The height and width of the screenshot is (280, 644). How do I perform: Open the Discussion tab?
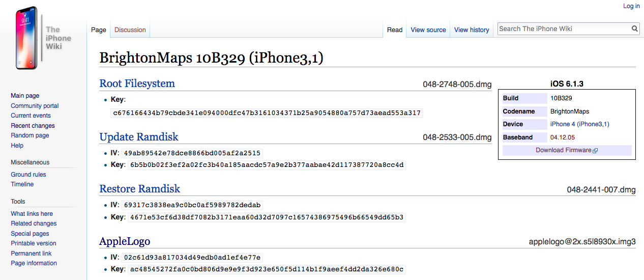(x=130, y=30)
